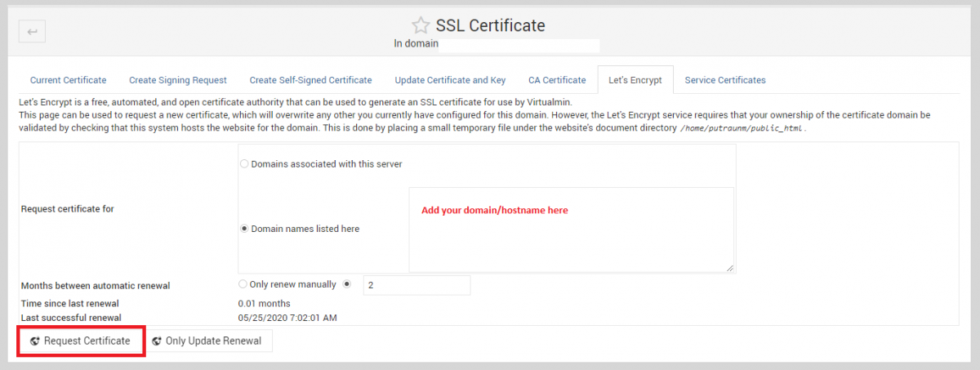Open the Current Certificate tab
Screen dimensions: 980x370
coord(69,80)
